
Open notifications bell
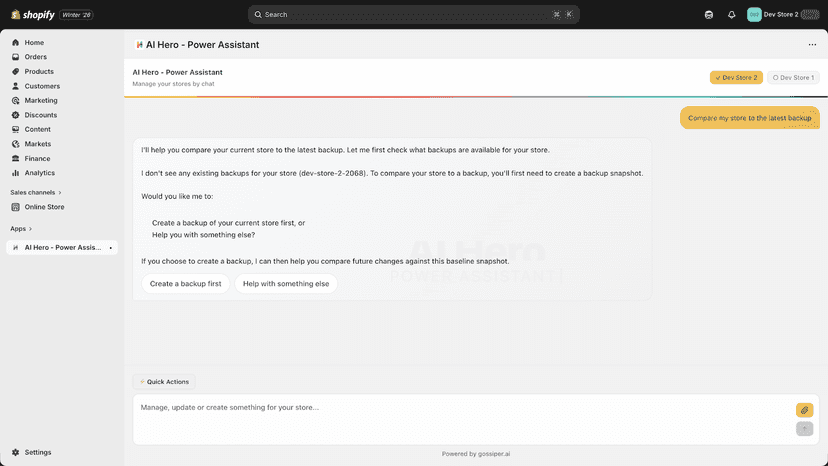731,15
